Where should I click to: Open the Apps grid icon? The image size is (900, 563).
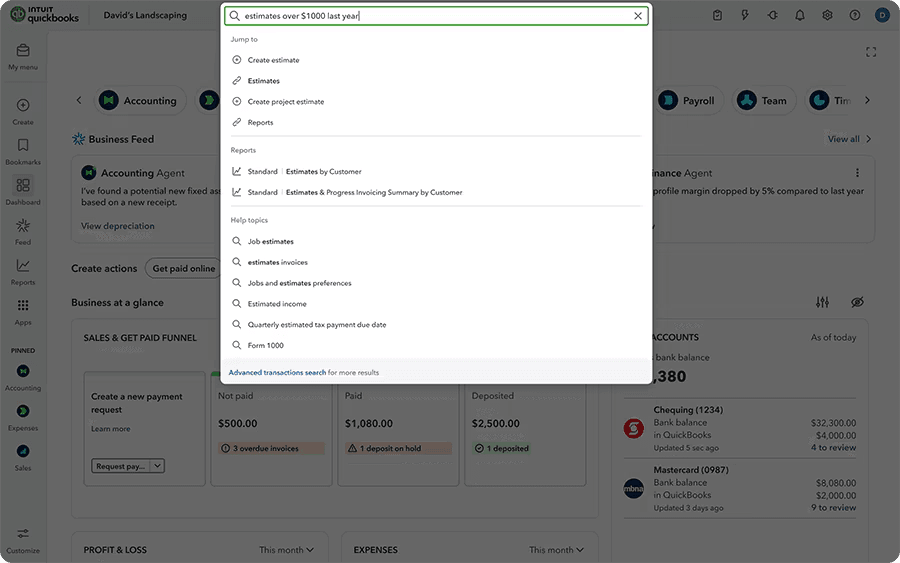(x=23, y=306)
